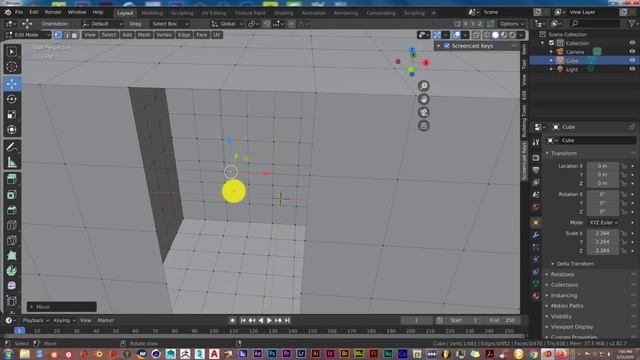
Task: Switch to the UV Editing workspace tab
Action: [x=214, y=13]
